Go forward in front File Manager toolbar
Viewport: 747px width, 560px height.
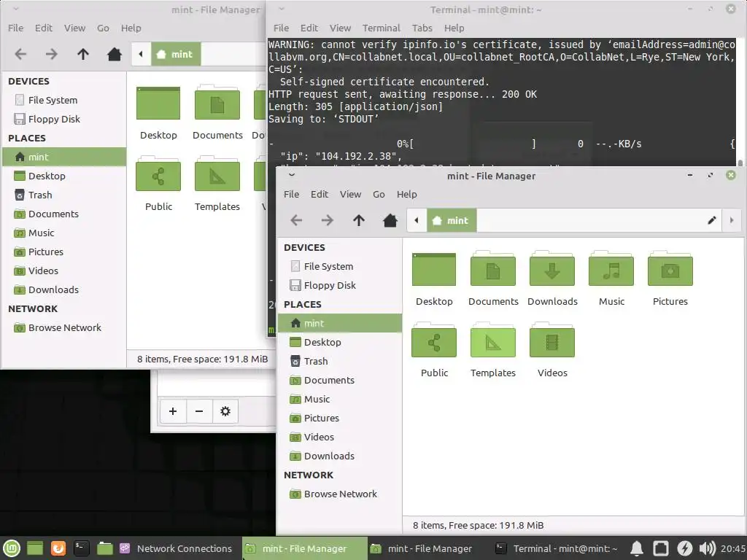pyautogui.click(x=328, y=220)
